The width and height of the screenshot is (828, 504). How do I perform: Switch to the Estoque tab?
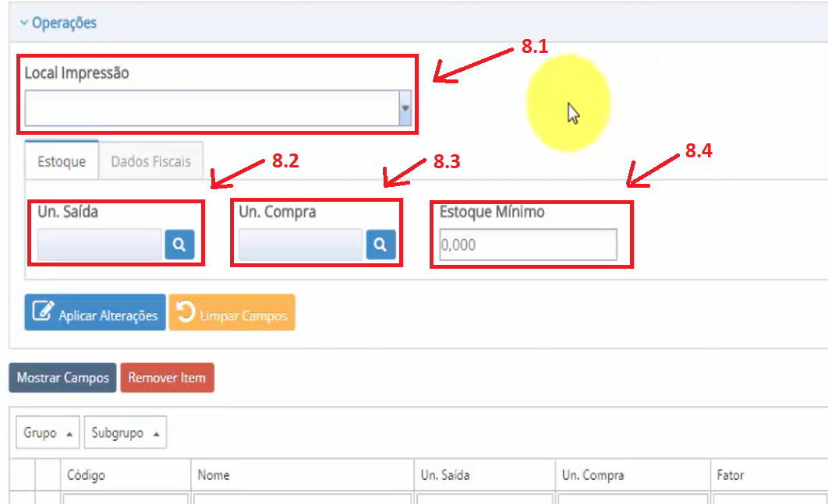(x=62, y=160)
